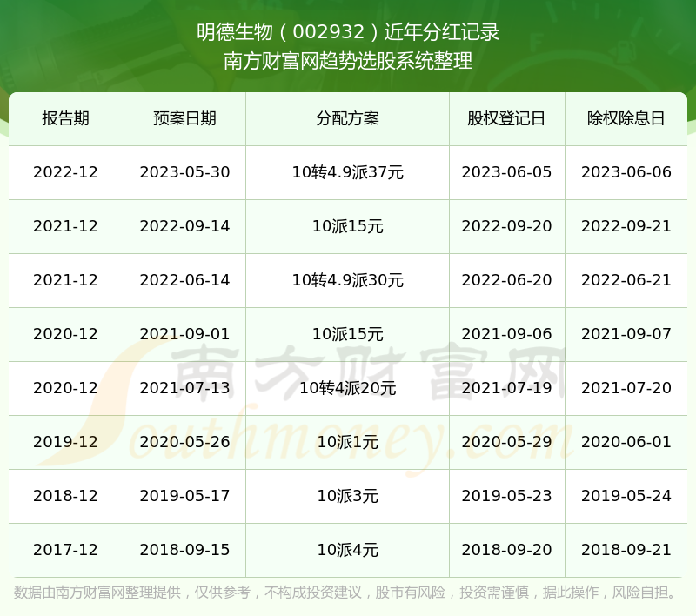696x616 pixels.
Task: Click the subtitle 南方财富网趋势选股系统整理
Action: click(x=348, y=61)
